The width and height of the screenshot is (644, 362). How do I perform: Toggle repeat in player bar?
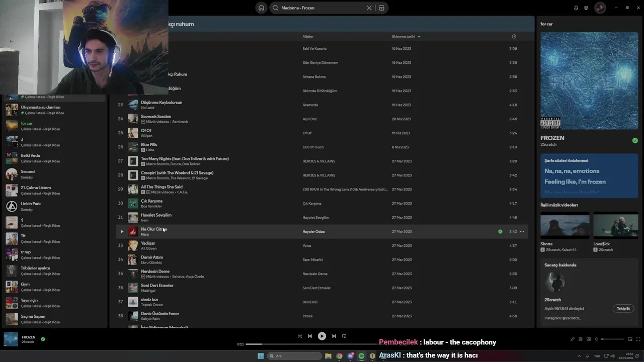coord(344,336)
